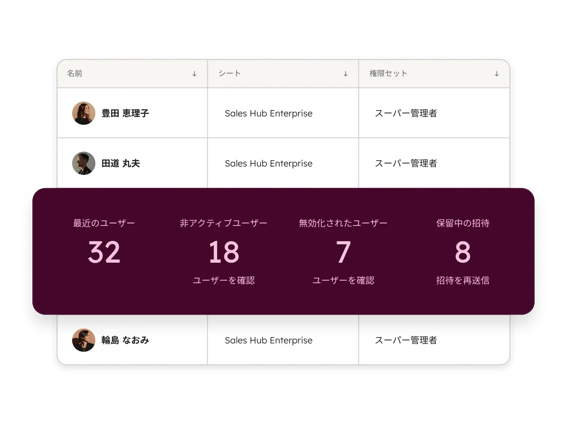Click the 最近のユーザー count 32
This screenshot has width=567, height=425.
click(104, 252)
